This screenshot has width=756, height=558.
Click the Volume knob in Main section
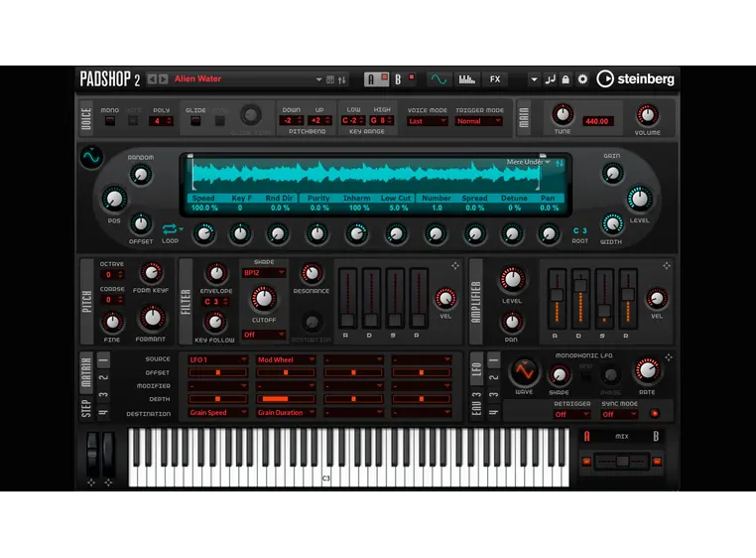pos(647,115)
